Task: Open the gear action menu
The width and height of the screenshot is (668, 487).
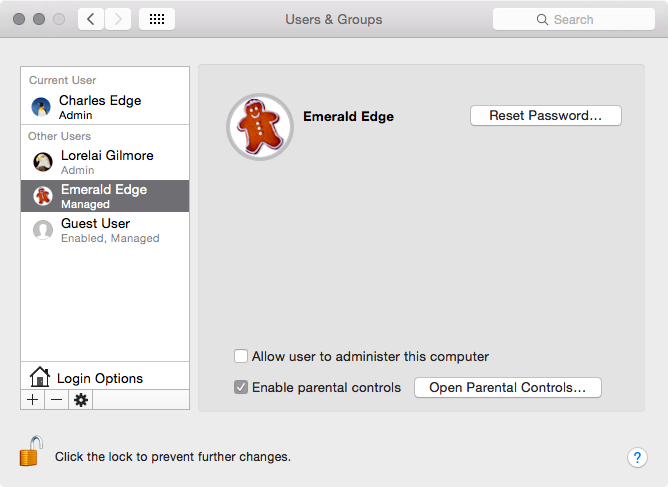Action: [81, 400]
